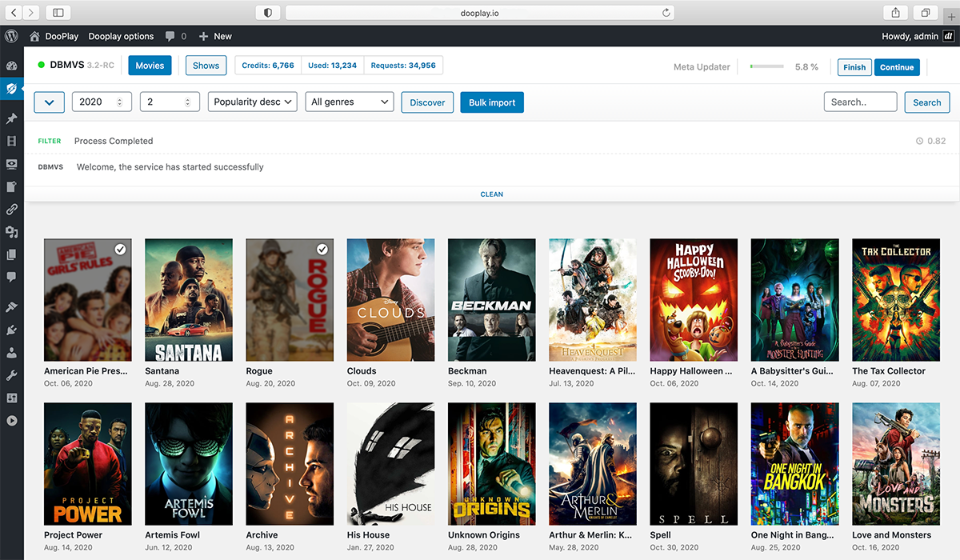This screenshot has width=960, height=560.
Task: Open the Popularity desc sort dropdown
Action: coord(253,102)
